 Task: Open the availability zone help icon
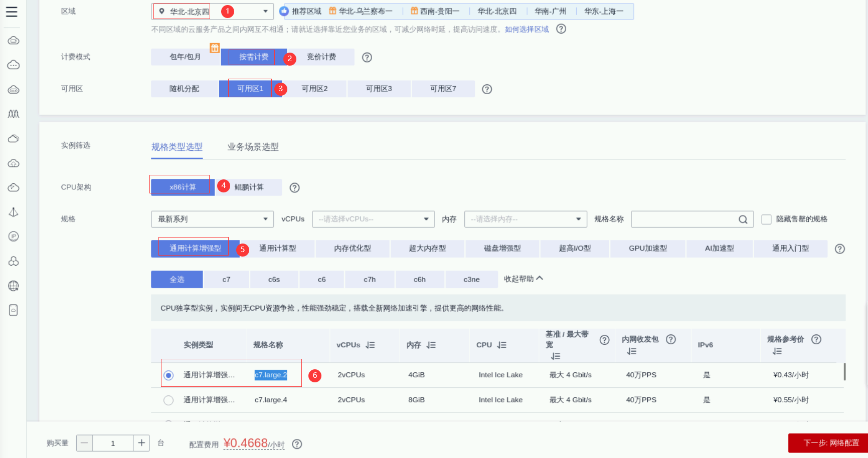pyautogui.click(x=487, y=89)
